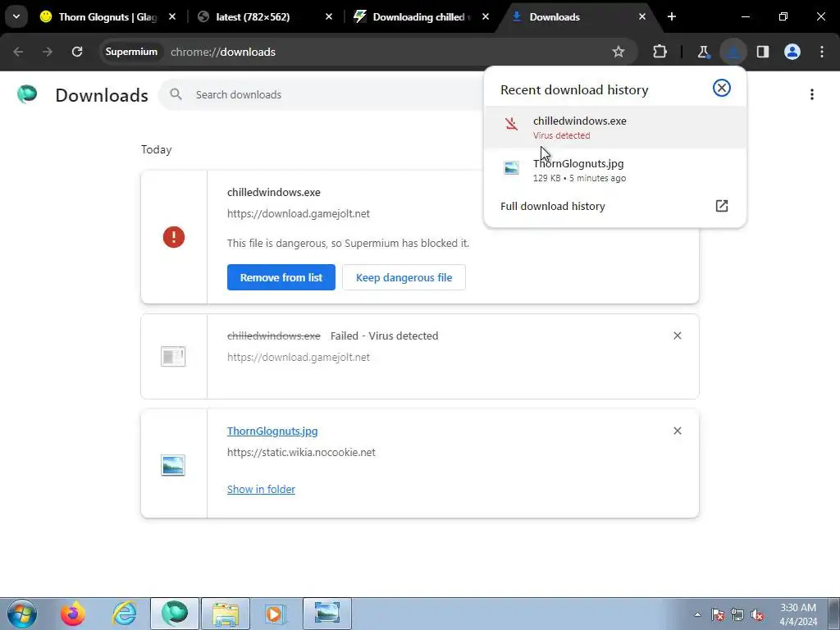Image resolution: width=840 pixels, height=630 pixels.
Task: Click the Action Center flag icon
Action: (718, 614)
